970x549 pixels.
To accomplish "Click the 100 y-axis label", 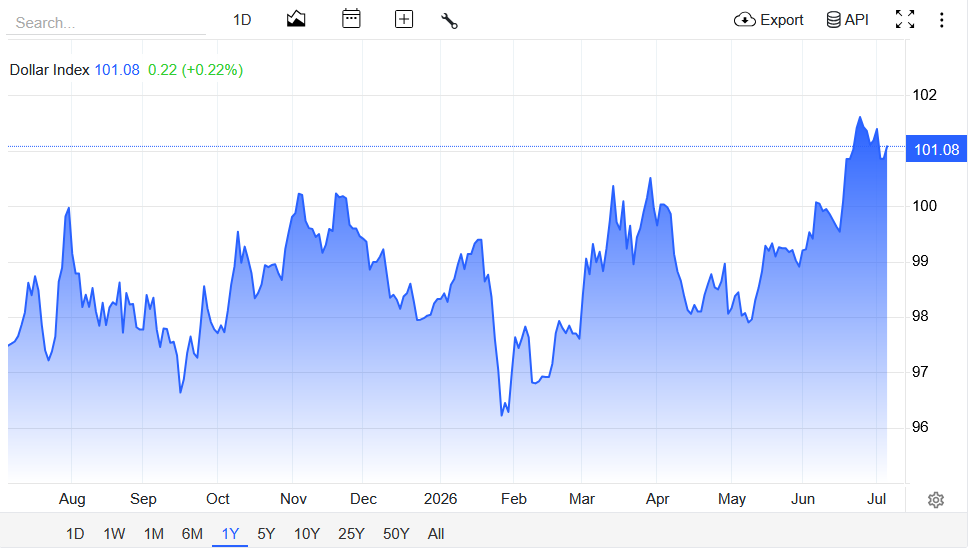I will coord(924,205).
